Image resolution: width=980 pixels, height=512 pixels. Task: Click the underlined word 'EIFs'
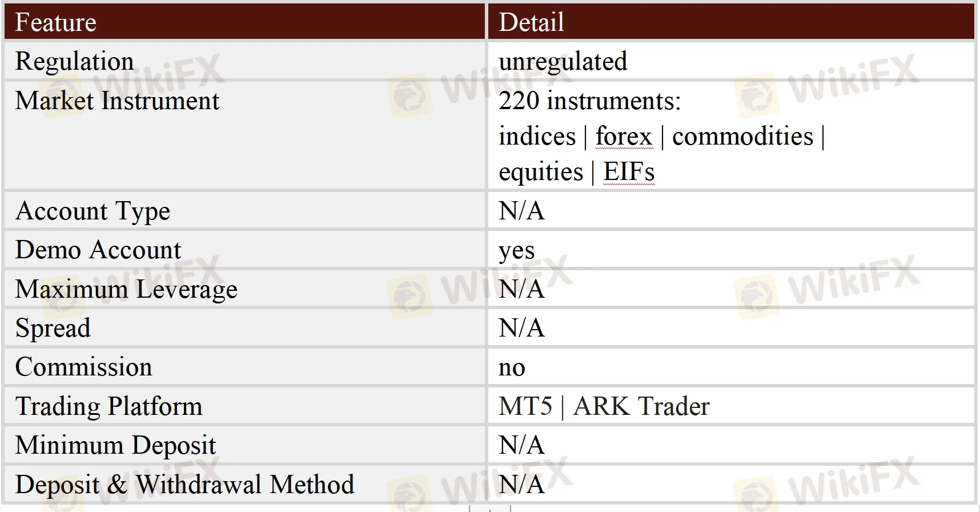629,172
